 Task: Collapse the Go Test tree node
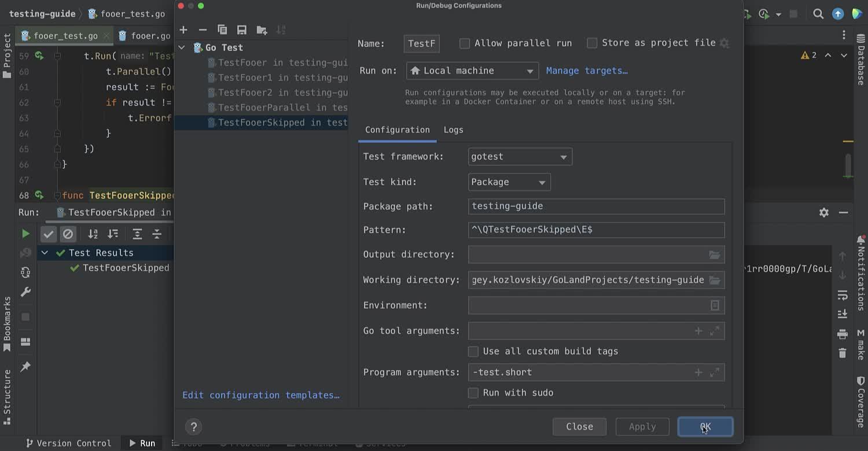(x=182, y=47)
